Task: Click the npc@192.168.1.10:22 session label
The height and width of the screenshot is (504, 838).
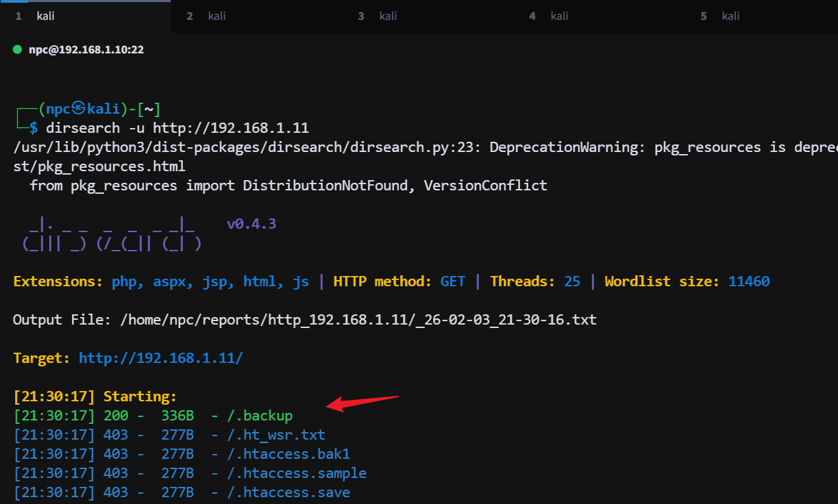Action: point(86,50)
